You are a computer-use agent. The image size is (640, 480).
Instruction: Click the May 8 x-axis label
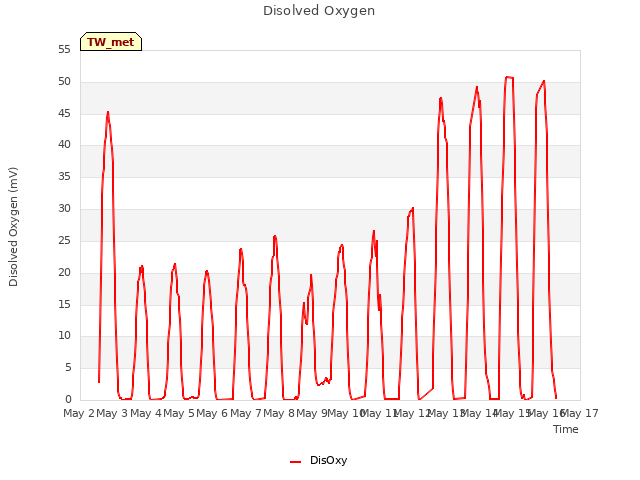(279, 413)
